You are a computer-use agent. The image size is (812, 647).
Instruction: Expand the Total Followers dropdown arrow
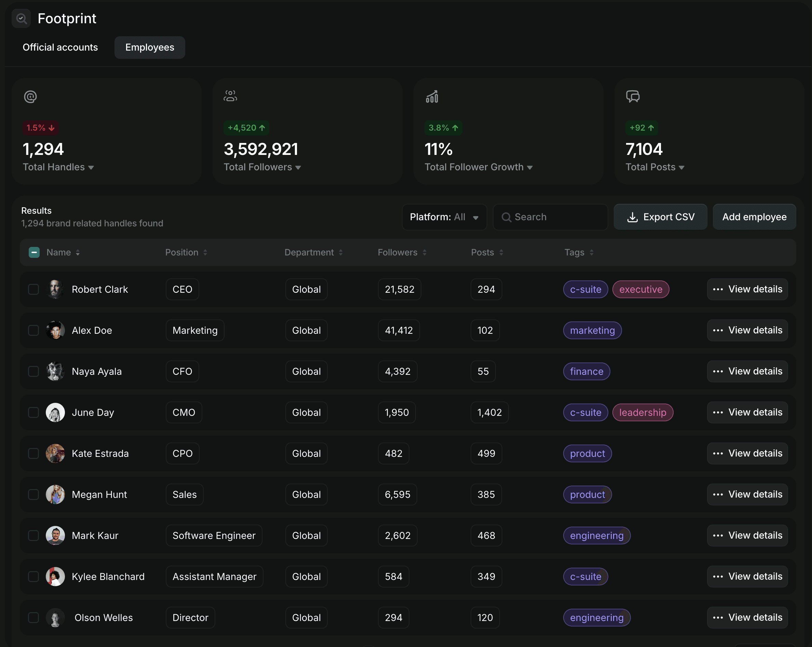click(x=298, y=168)
